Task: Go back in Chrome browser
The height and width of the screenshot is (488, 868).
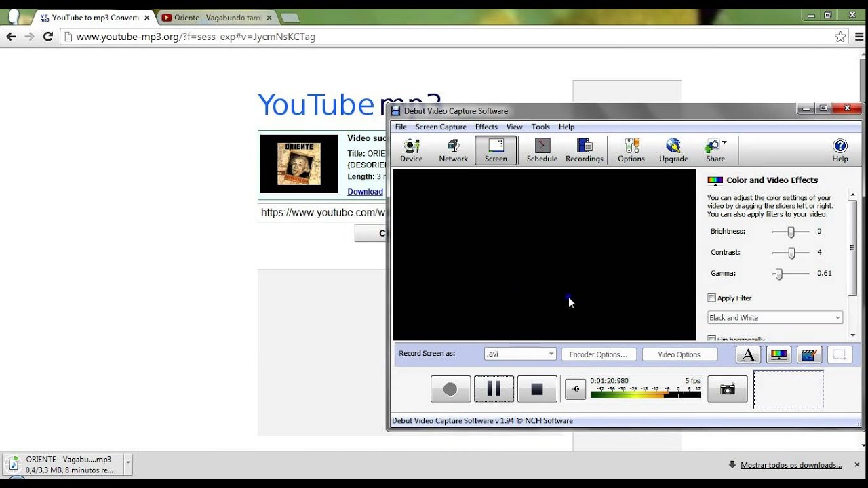Action: point(11,37)
